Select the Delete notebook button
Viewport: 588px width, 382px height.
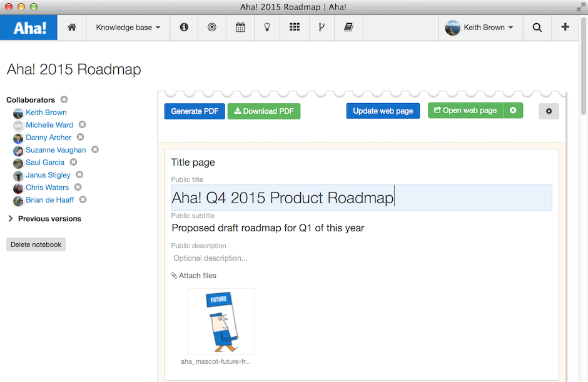point(36,244)
